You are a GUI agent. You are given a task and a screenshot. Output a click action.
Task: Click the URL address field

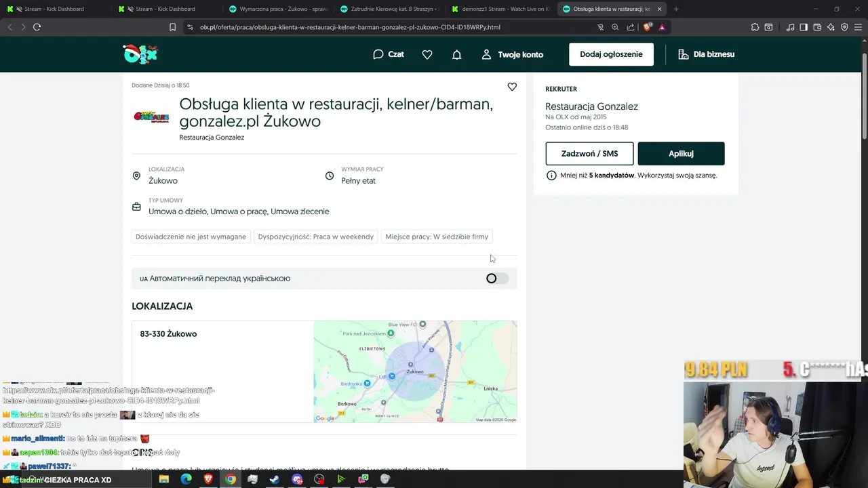[390, 27]
